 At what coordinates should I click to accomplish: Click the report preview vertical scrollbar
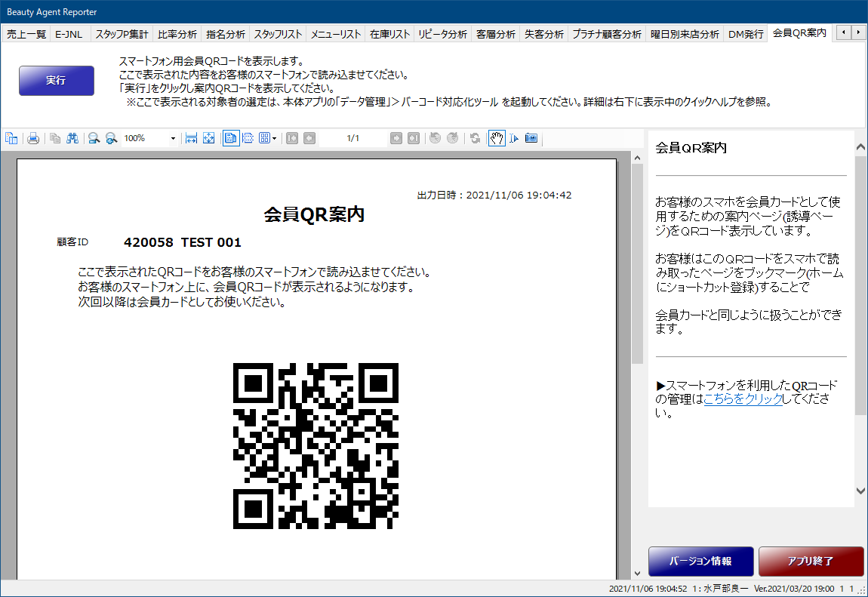636,302
